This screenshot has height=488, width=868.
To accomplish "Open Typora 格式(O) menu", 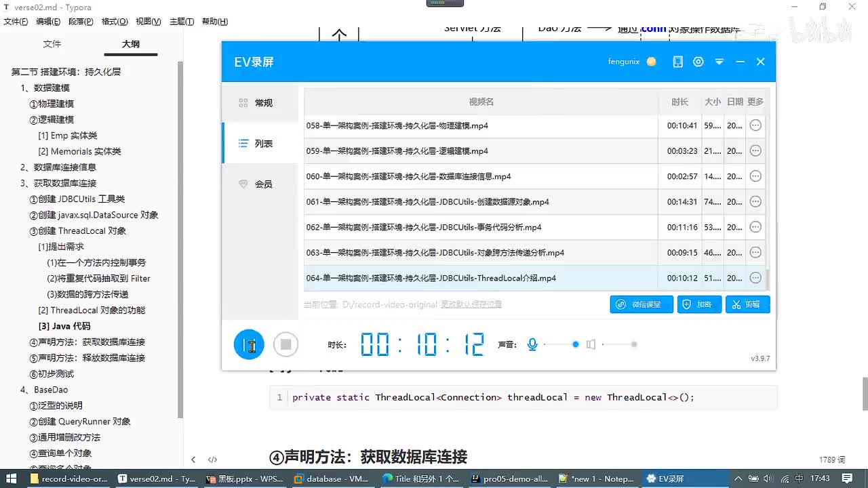I will click(115, 22).
